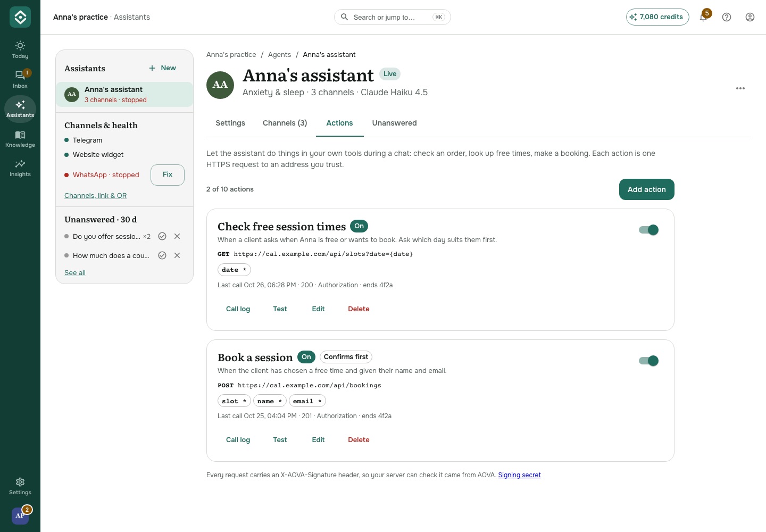
Task: Open Call log for Check free session times
Action: 238,309
